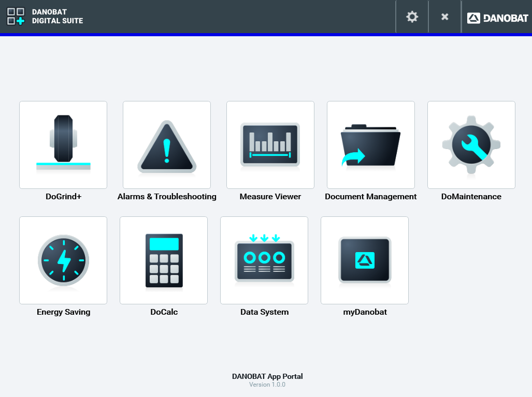Click the Energy Saving label
The image size is (532, 397).
63,312
